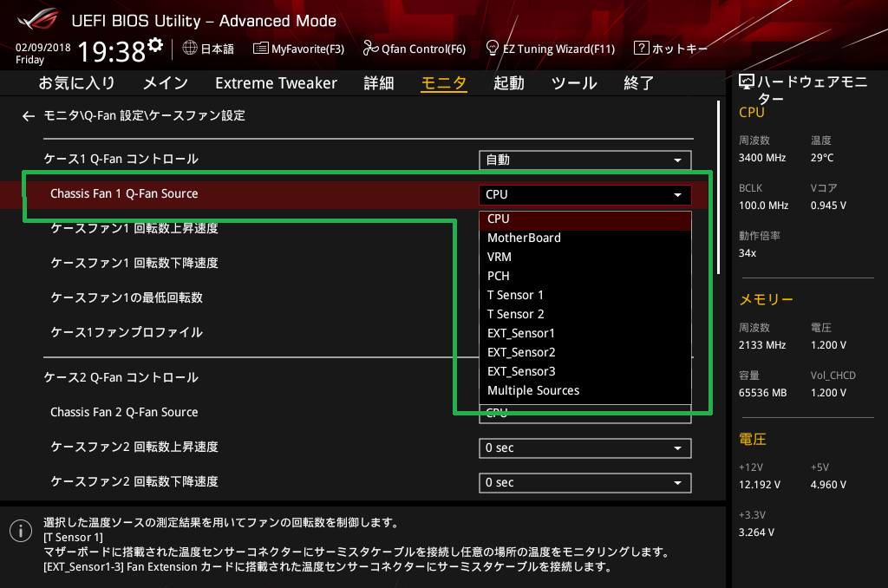Click ホットキー label
Screen dimensions: 888x588
(679, 49)
